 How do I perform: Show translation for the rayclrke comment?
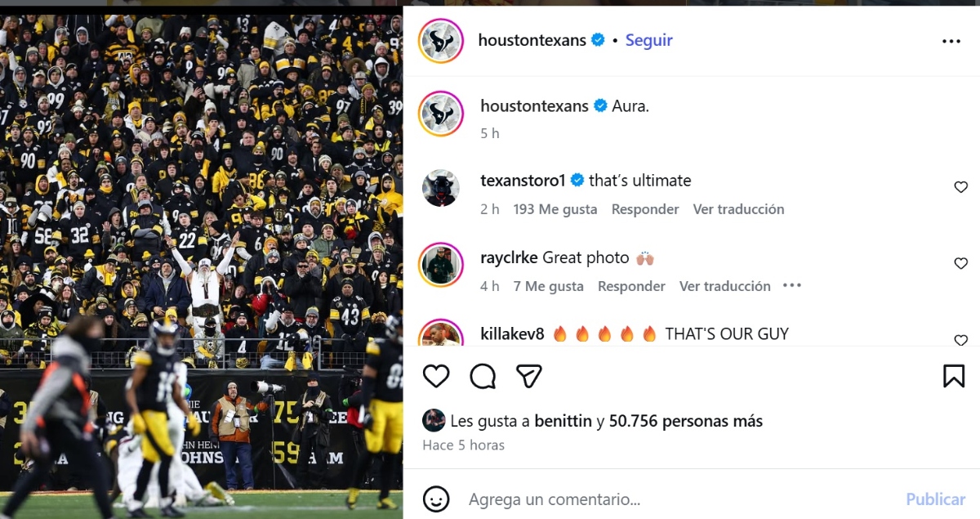(x=725, y=286)
